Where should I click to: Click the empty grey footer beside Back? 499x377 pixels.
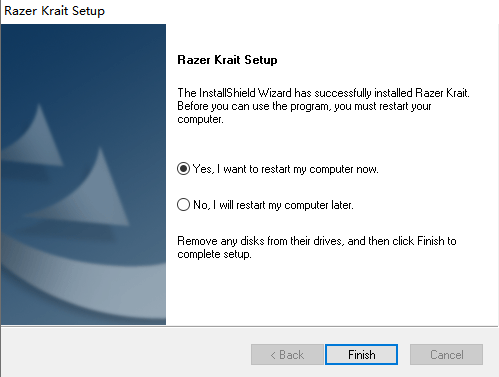click(x=126, y=353)
